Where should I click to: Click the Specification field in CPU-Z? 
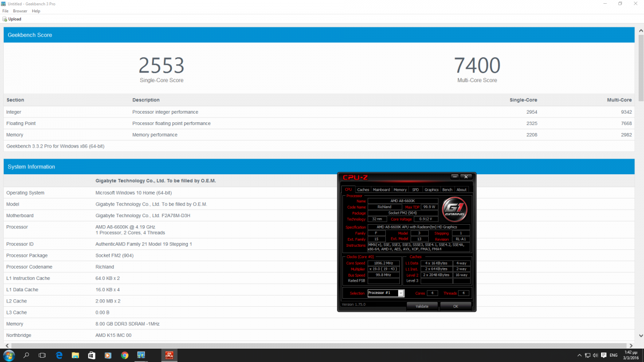pyautogui.click(x=419, y=227)
